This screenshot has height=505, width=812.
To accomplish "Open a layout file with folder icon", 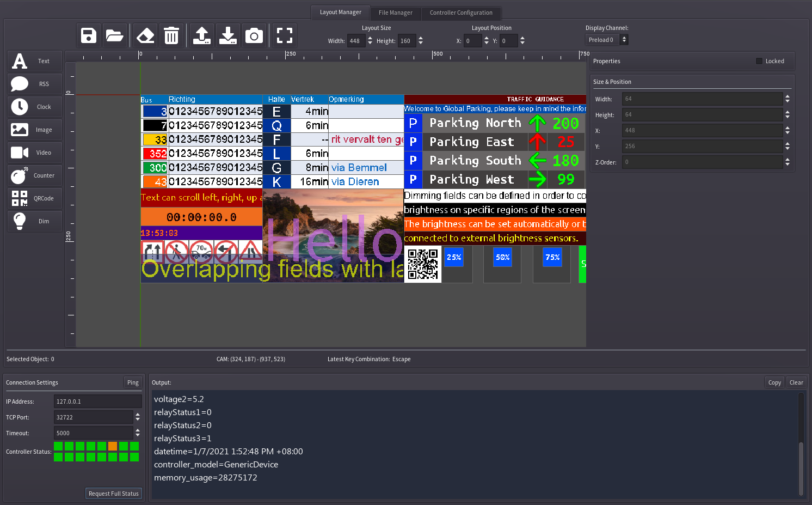I will pos(115,36).
